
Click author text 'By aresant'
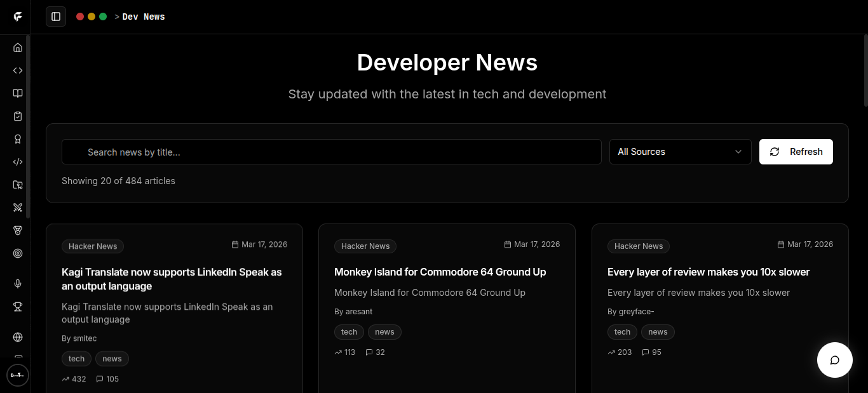353,312
